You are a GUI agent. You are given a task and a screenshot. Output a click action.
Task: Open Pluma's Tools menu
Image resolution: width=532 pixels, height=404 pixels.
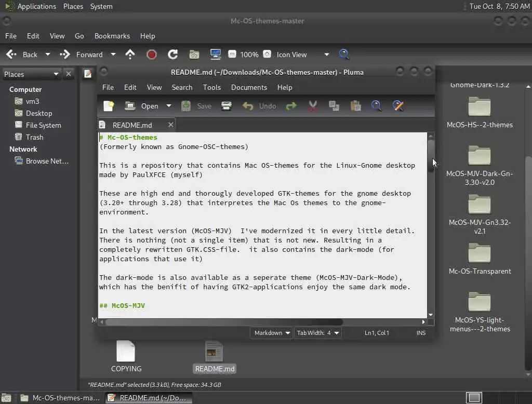click(212, 88)
